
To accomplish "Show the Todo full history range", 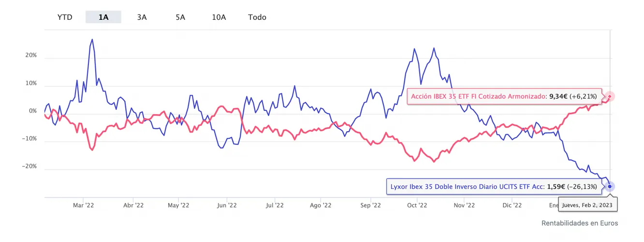I will [257, 17].
